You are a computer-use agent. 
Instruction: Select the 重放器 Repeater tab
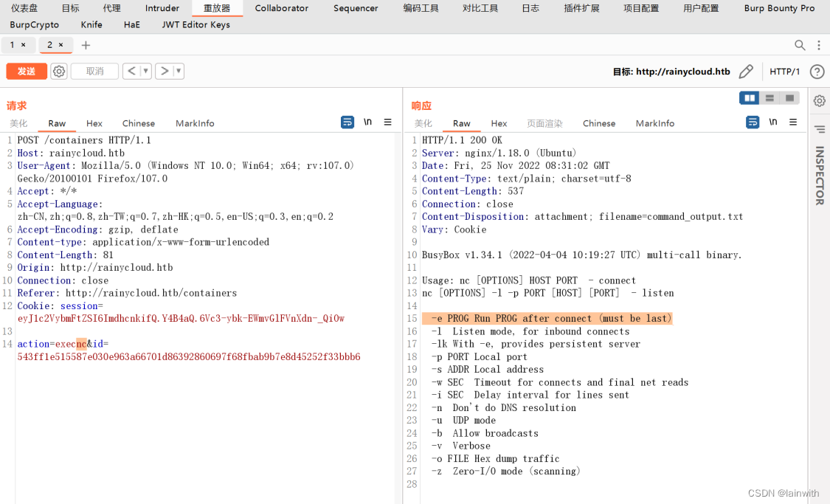click(x=217, y=8)
